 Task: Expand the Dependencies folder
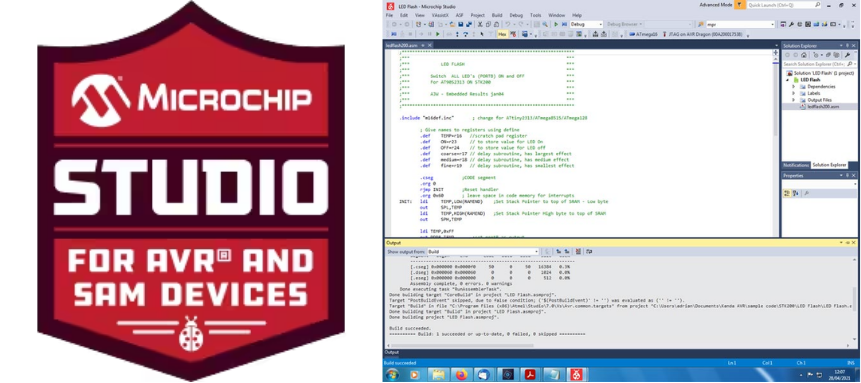pos(793,87)
